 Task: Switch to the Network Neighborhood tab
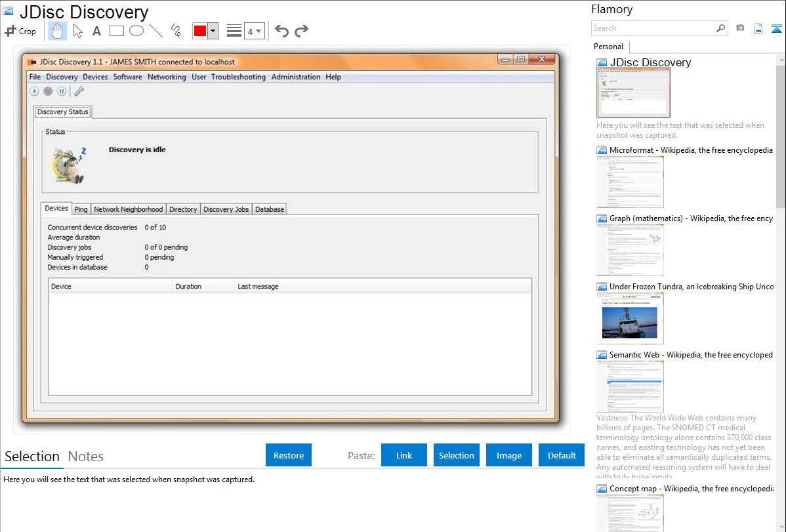coord(129,209)
